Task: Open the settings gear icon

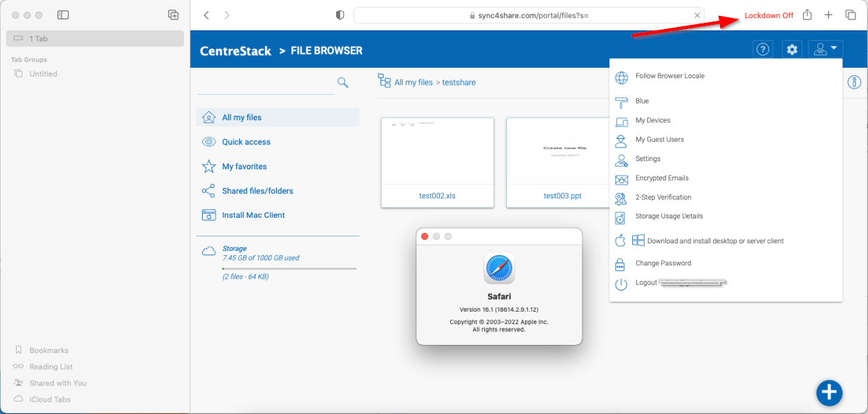Action: pyautogui.click(x=792, y=49)
